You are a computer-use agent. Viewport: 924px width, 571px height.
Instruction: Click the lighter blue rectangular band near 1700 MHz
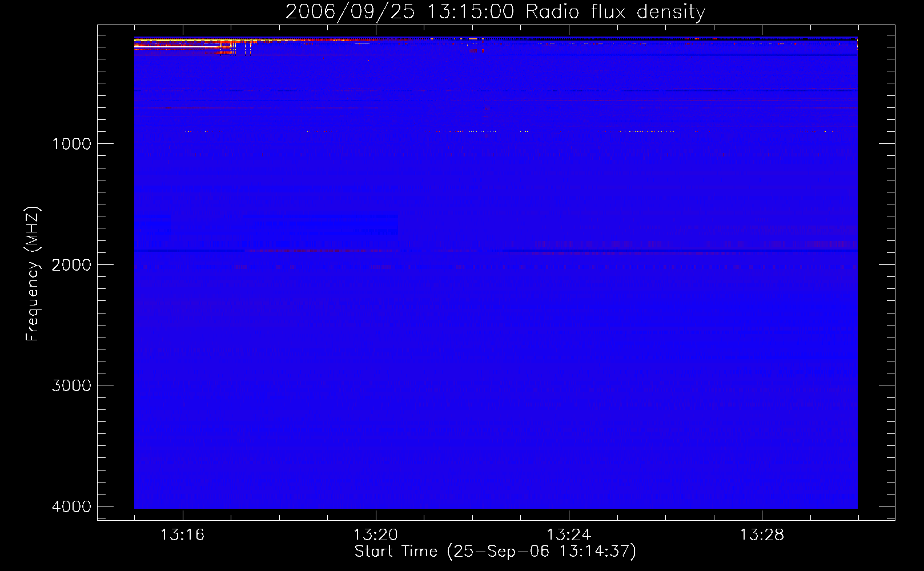pos(323,224)
